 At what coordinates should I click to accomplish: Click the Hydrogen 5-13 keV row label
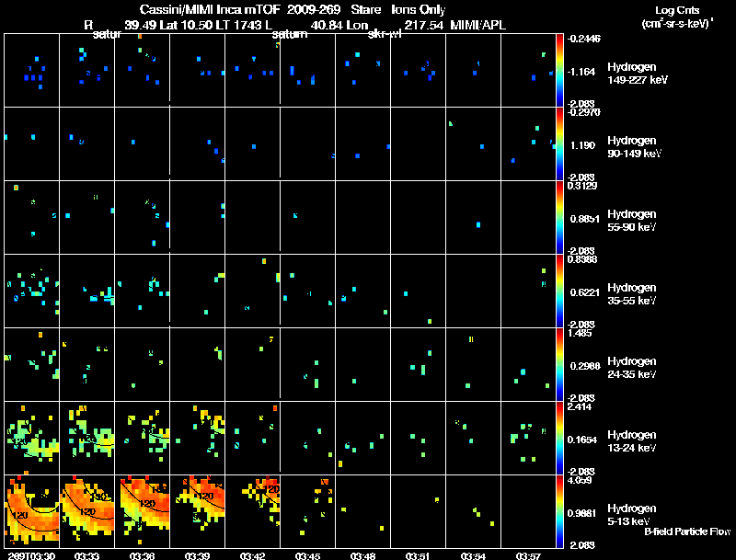point(631,515)
